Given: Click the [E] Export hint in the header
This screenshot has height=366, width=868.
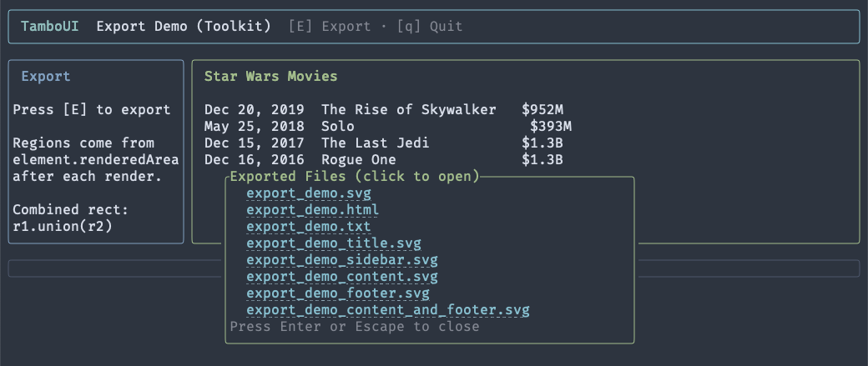Looking at the screenshot, I should 329,26.
